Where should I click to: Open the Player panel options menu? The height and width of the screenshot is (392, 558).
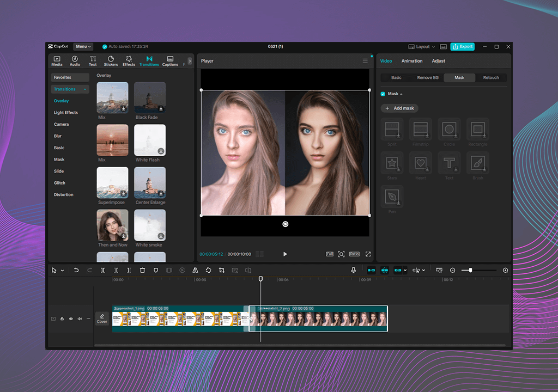coord(365,61)
